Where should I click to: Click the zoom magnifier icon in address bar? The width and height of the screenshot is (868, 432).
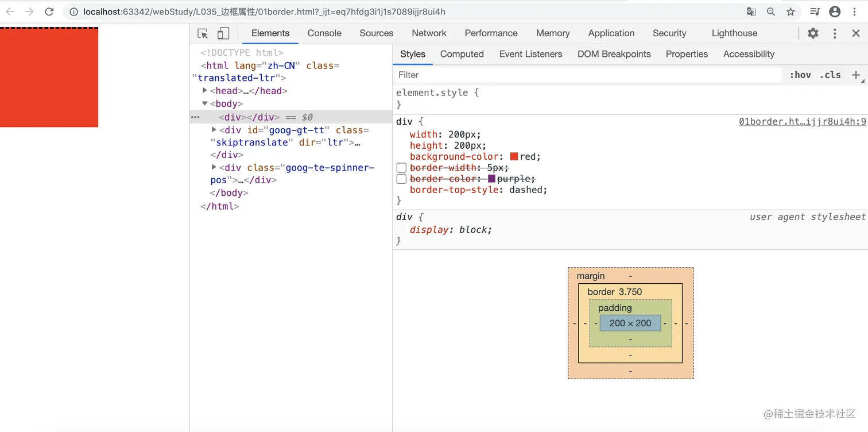coord(771,11)
